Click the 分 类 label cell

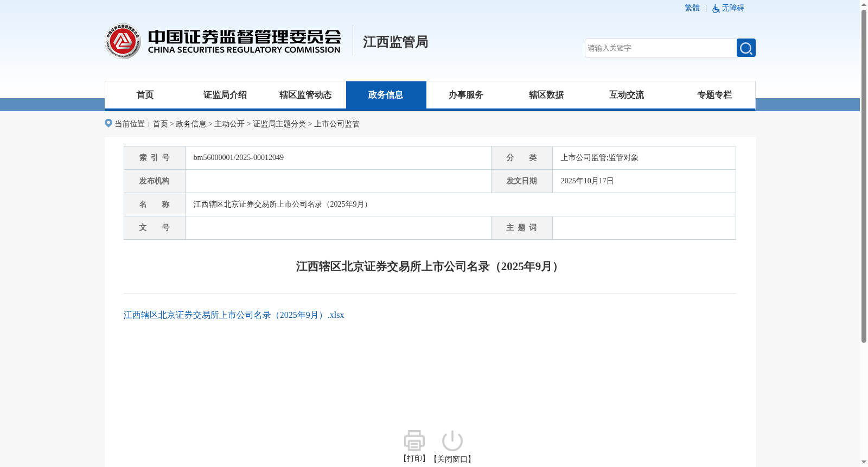tap(522, 158)
